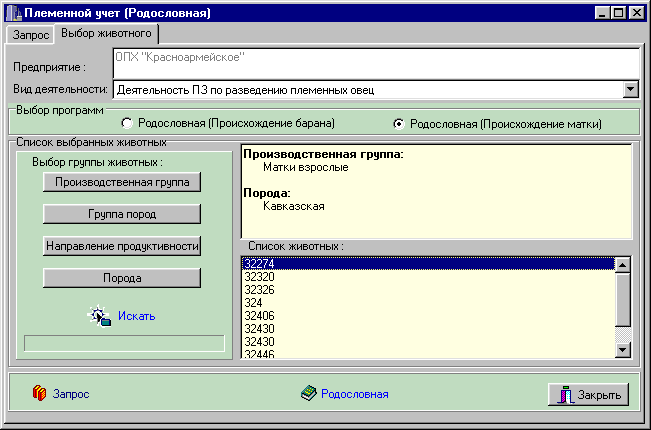651x430 pixels.
Task: Click the Порода button
Action: coord(122,277)
